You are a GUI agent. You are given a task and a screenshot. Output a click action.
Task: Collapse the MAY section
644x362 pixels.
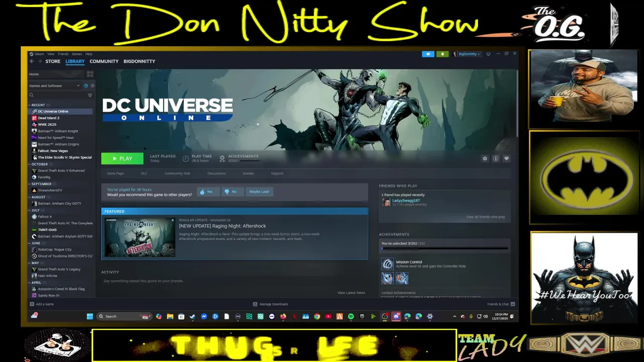pos(35,263)
